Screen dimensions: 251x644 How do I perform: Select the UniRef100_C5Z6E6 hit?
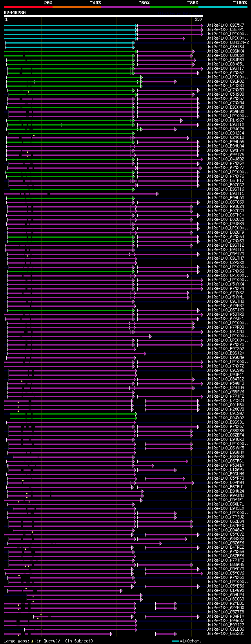tap(225, 543)
